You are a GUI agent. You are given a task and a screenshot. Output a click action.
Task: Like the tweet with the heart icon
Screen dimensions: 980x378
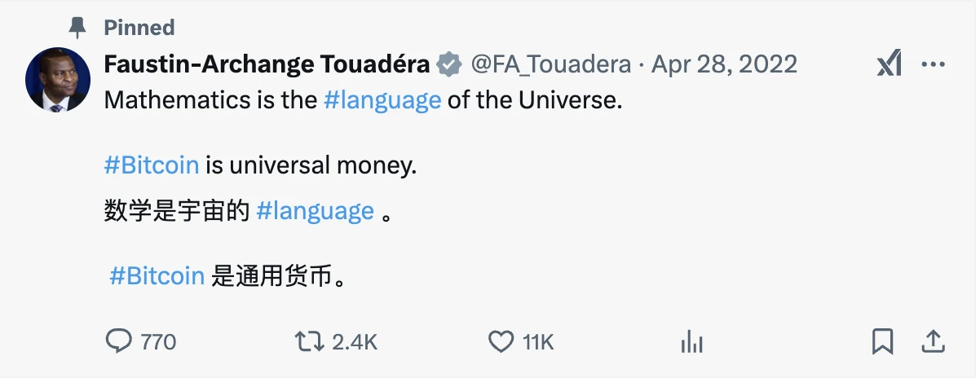click(500, 341)
